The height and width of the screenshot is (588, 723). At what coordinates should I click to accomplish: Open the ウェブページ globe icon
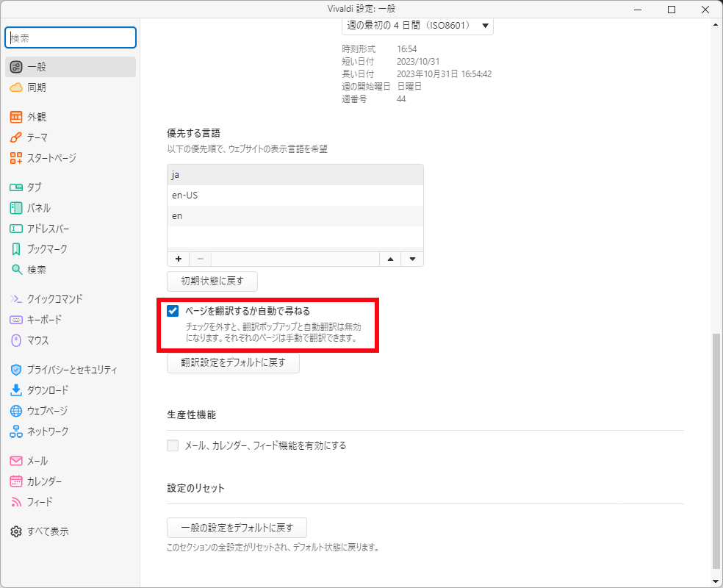[x=16, y=410]
